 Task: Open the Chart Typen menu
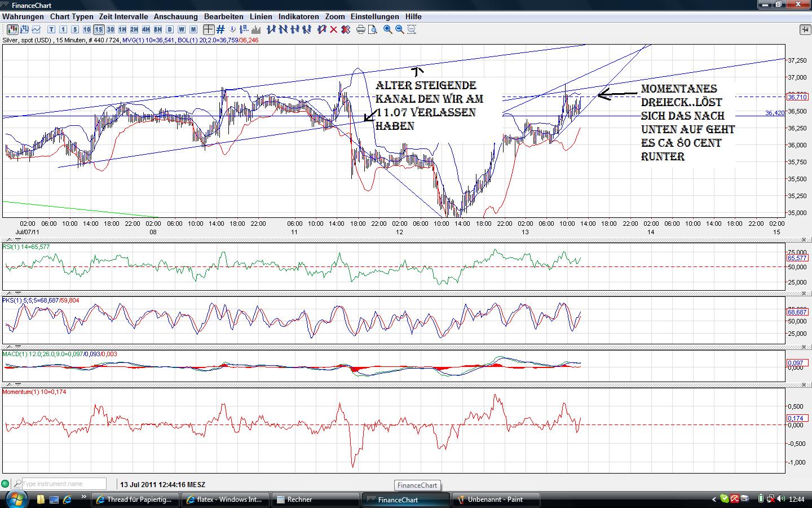click(72, 16)
